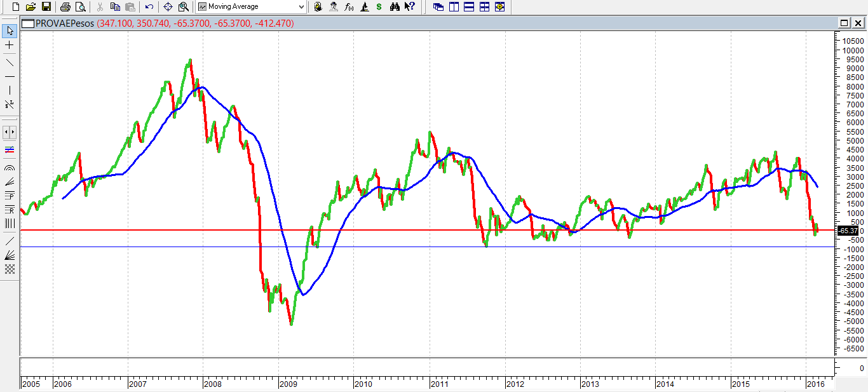This screenshot has height=392, width=868.
Task: Select the crosshair target icon in toolbar
Action: click(168, 6)
